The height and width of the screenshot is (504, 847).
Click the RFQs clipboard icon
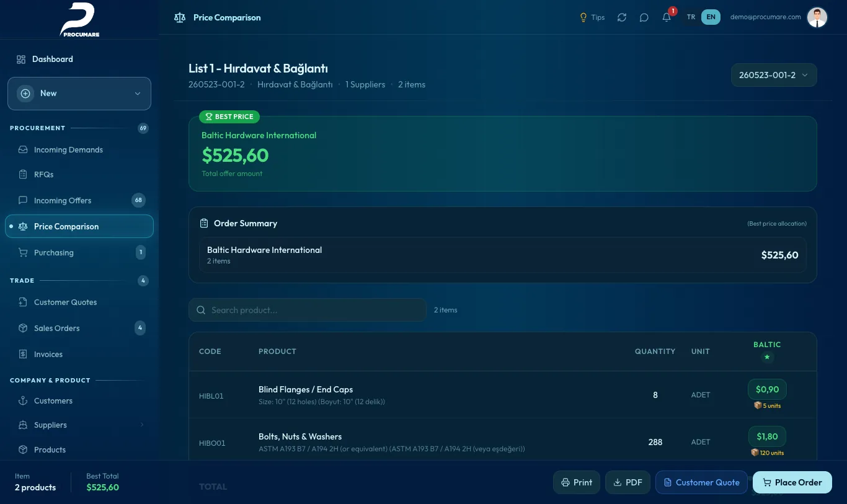click(x=23, y=175)
